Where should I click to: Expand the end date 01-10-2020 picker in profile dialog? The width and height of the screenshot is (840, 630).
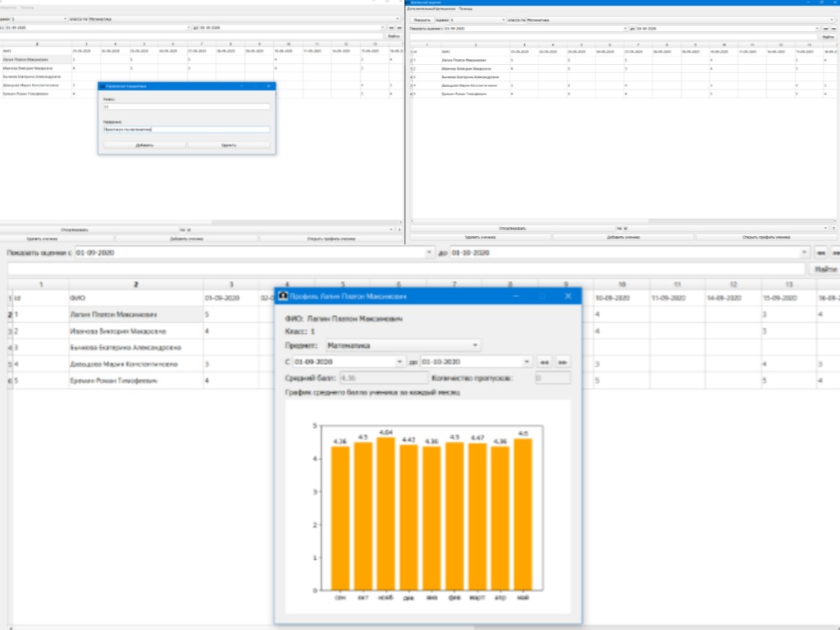click(527, 362)
